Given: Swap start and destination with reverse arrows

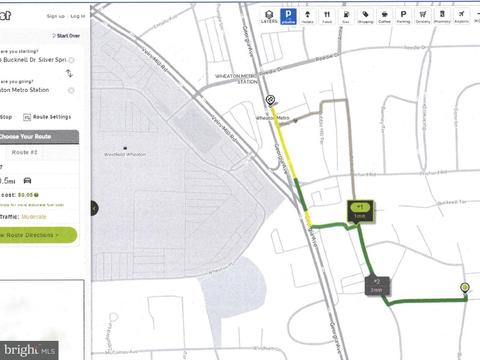Looking at the screenshot, I should coord(69,73).
